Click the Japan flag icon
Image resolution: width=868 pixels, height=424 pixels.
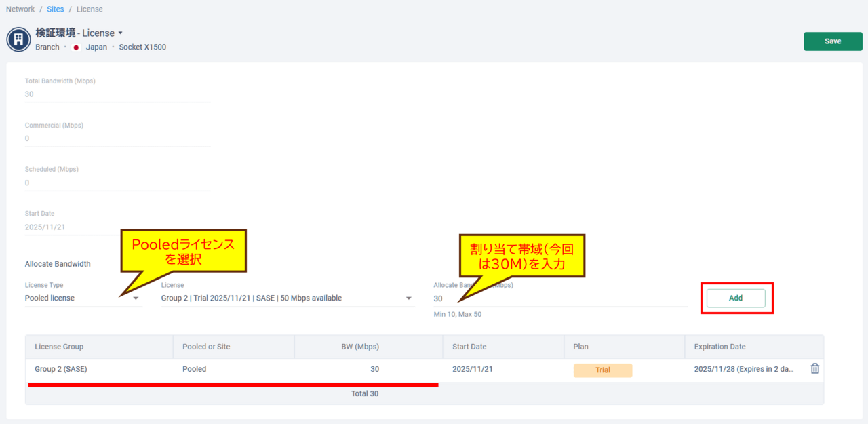click(76, 47)
